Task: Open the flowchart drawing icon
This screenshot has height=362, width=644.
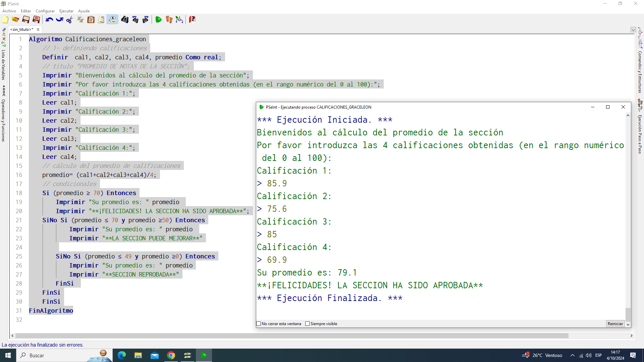Action: click(x=179, y=20)
